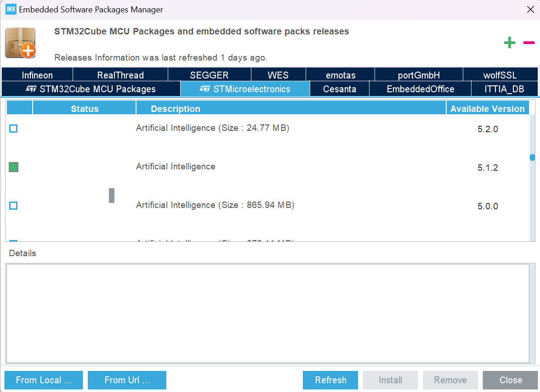Click the package box icon at top left
The width and height of the screenshot is (540, 392).
click(x=20, y=42)
